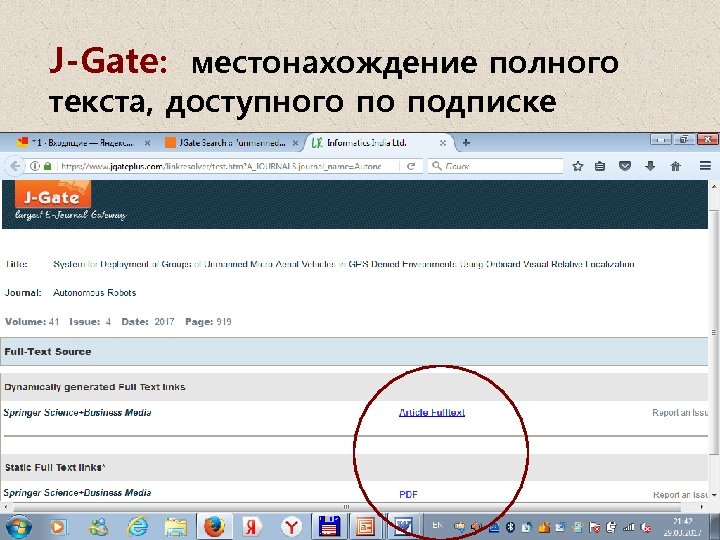Click Springer Science+Business Media under static links
The width and height of the screenshot is (720, 540).
[77, 493]
